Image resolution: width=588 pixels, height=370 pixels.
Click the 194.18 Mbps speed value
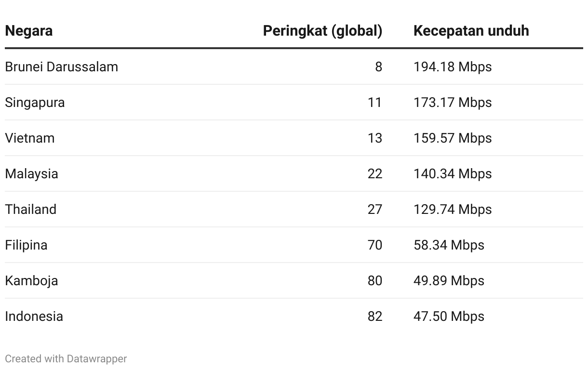[x=453, y=66]
